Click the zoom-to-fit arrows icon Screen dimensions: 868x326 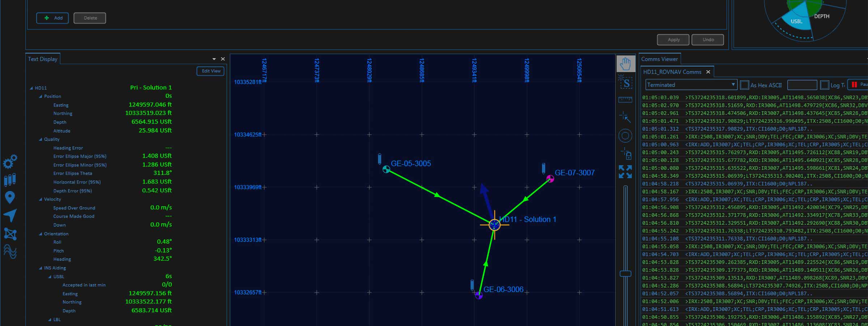pos(625,172)
